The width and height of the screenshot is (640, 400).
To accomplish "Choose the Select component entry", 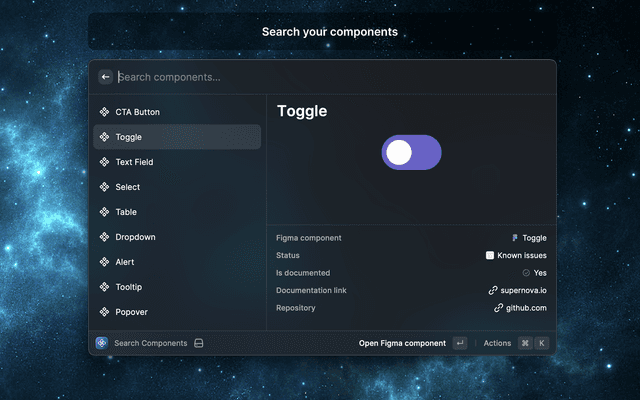I will (177, 187).
